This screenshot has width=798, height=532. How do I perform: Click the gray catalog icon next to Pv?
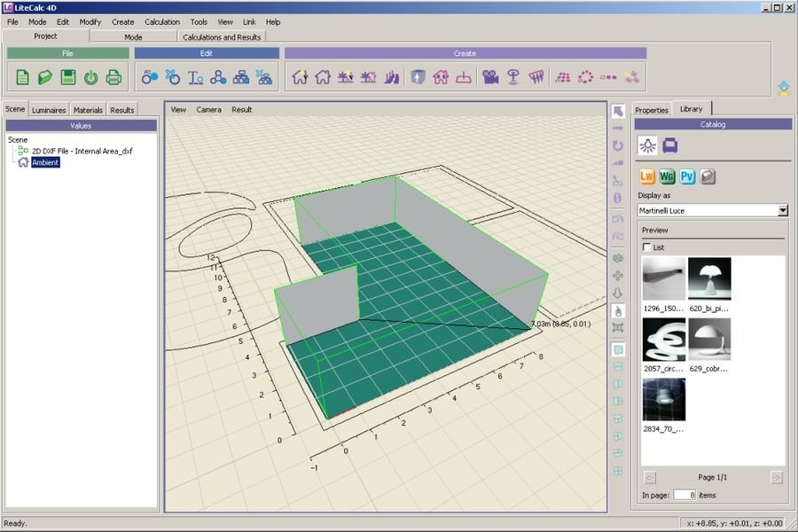click(708, 176)
